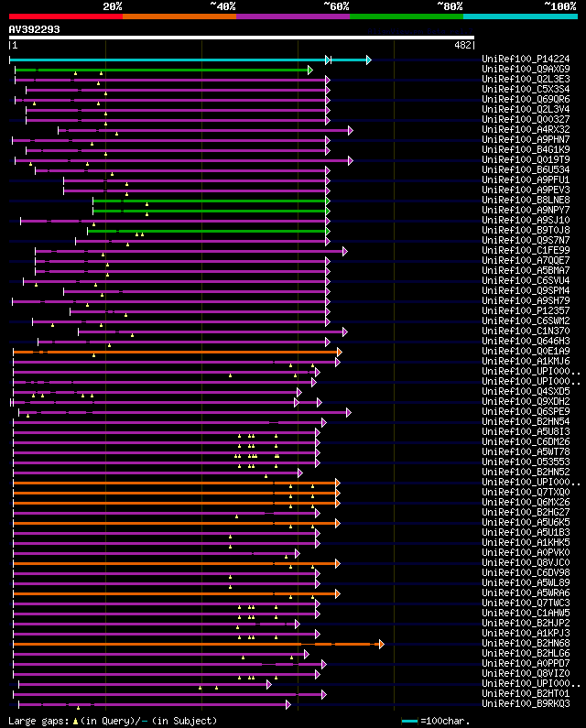Select the UniRef100_B9RKQ3 label

tap(526, 703)
